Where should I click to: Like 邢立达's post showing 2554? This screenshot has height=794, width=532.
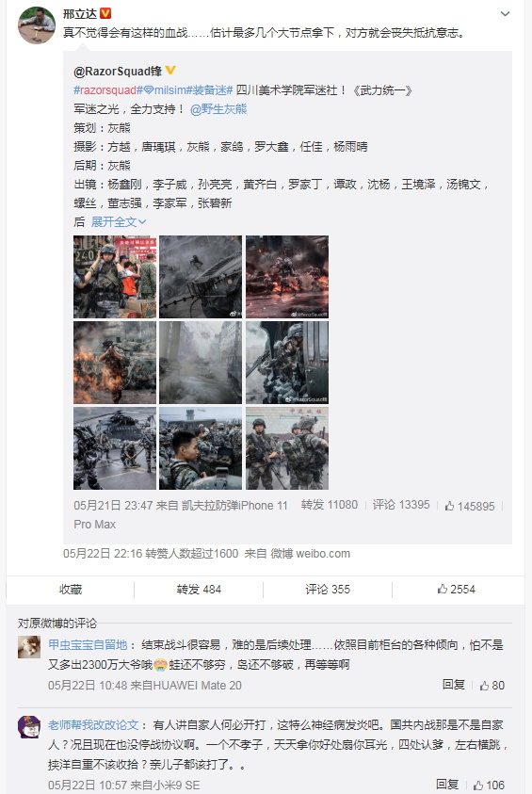[457, 589]
